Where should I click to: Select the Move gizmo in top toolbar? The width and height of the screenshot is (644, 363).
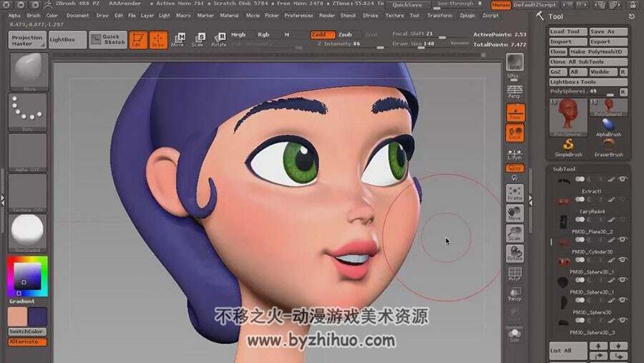click(x=178, y=39)
